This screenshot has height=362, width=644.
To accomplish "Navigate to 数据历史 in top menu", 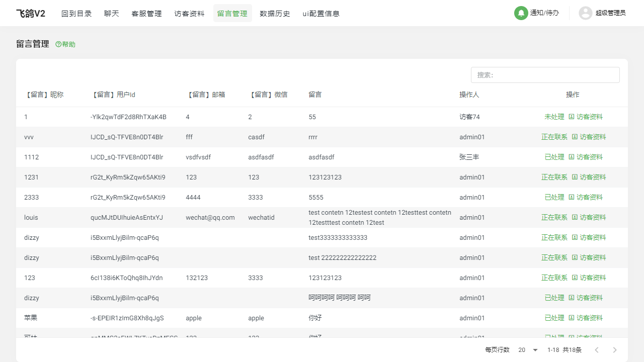I will (x=275, y=14).
